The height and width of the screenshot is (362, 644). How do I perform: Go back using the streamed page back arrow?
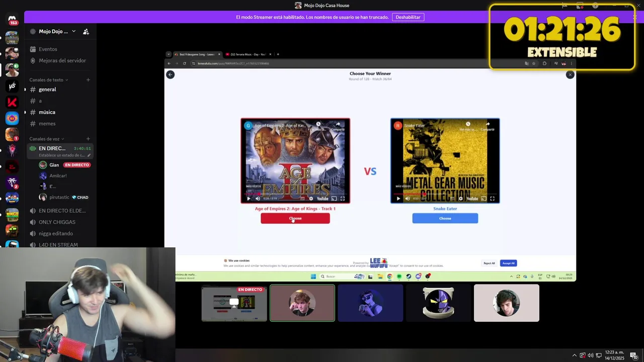click(x=170, y=74)
